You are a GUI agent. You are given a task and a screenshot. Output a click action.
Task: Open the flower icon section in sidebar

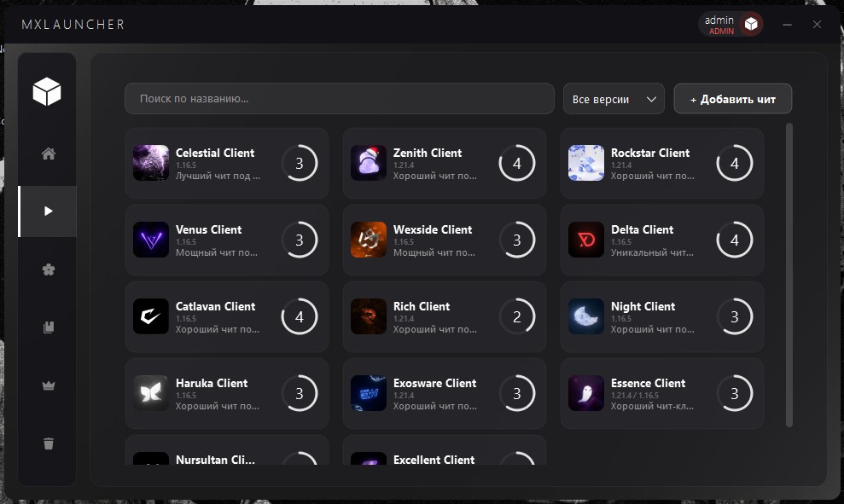point(48,269)
